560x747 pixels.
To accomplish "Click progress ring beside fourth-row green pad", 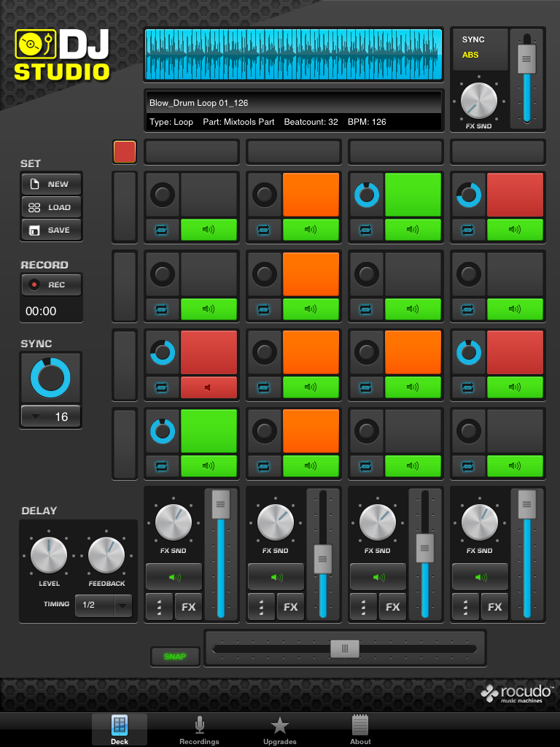I will click(x=163, y=431).
